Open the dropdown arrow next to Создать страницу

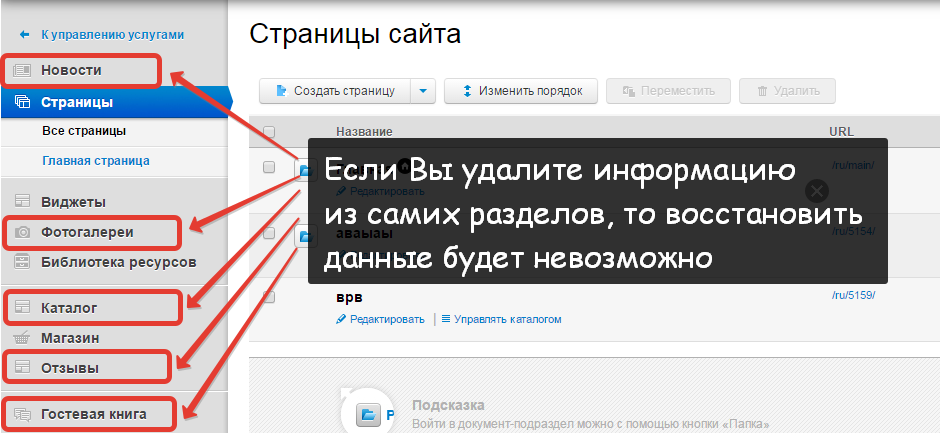[423, 91]
